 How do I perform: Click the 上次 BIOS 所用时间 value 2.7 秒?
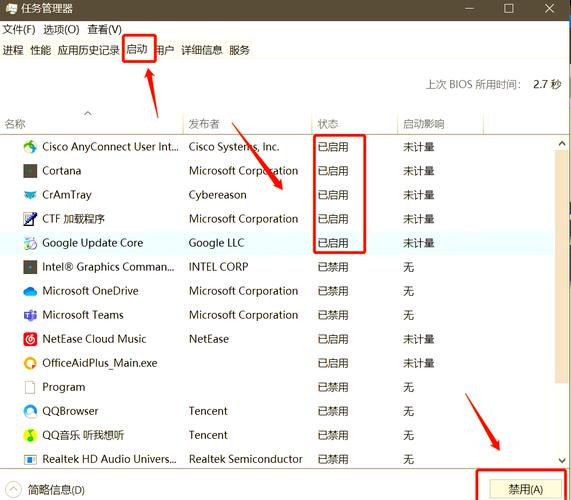pos(547,84)
